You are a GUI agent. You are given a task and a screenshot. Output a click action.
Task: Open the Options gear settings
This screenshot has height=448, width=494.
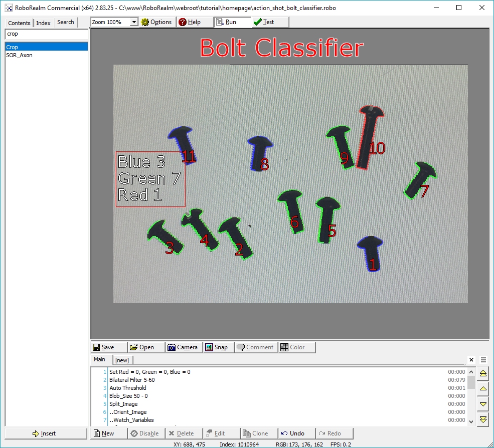pyautogui.click(x=157, y=22)
